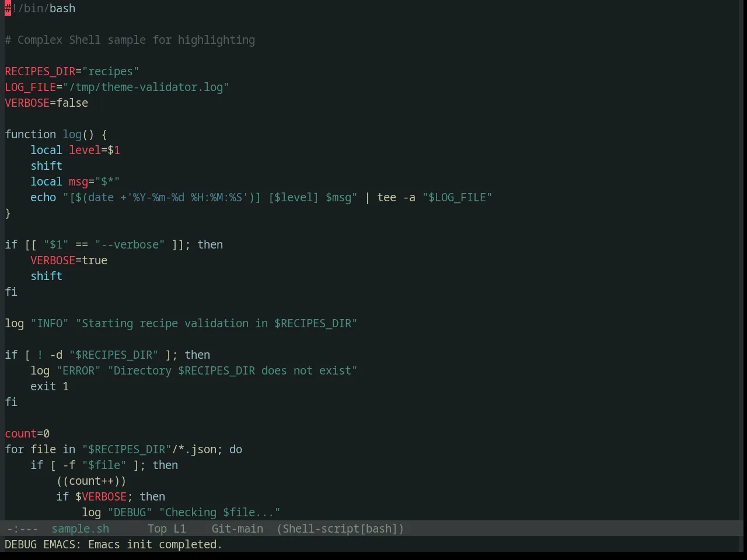This screenshot has width=747, height=560.
Task: Click the VERBOSE=false line
Action: pyautogui.click(x=47, y=103)
